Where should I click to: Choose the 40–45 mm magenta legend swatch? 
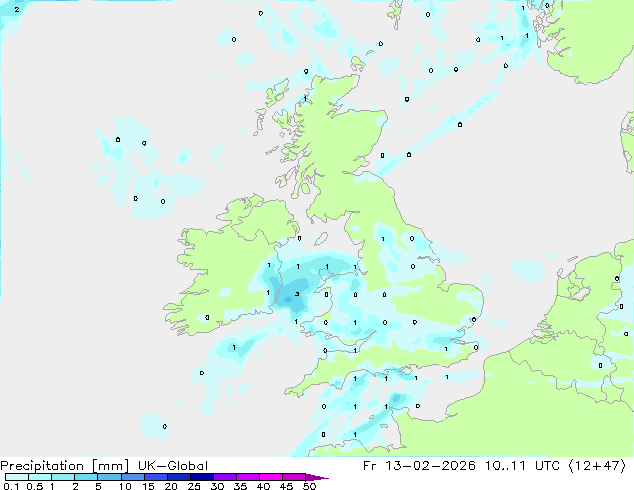coord(271,477)
